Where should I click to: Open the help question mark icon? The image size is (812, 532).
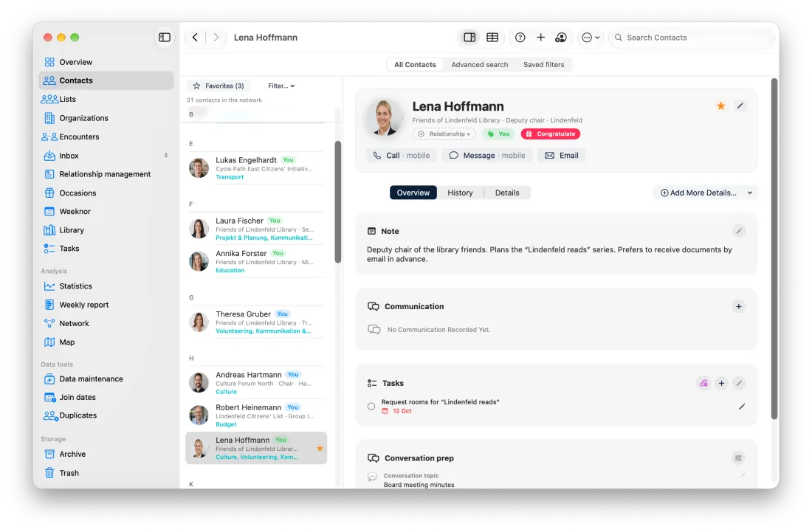click(520, 37)
